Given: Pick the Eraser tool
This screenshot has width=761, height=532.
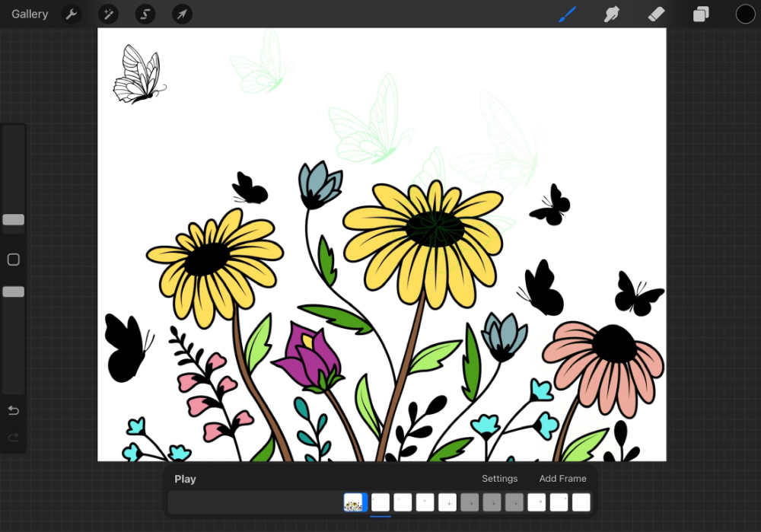Looking at the screenshot, I should tap(656, 14).
